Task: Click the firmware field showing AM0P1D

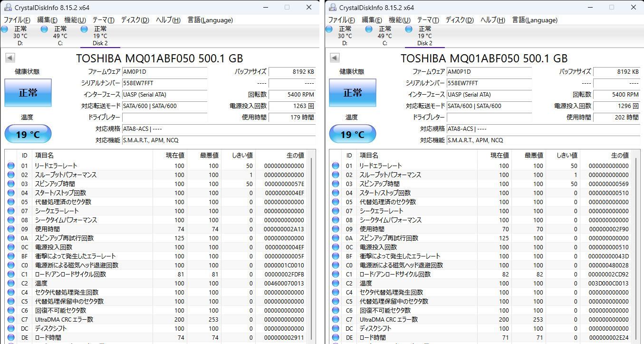Action: 164,72
